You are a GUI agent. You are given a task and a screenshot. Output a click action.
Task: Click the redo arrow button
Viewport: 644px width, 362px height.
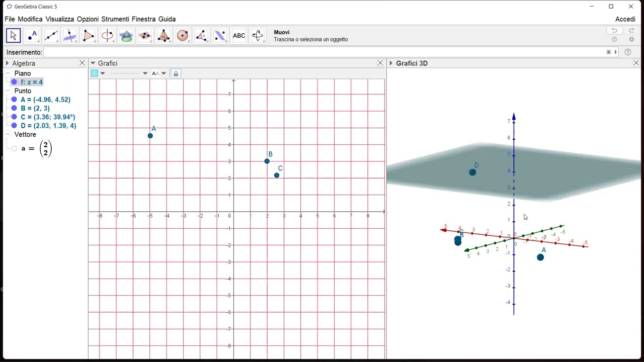632,31
